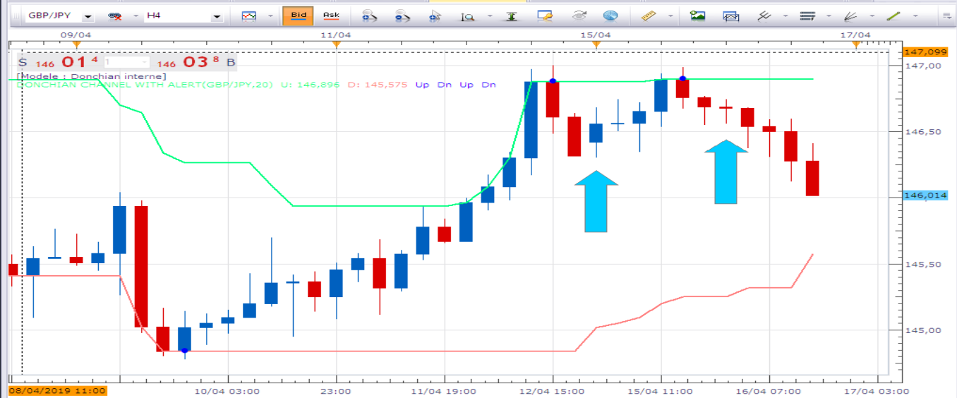Click the second zoom magnifier icon
957x398 pixels.
pyautogui.click(x=402, y=16)
